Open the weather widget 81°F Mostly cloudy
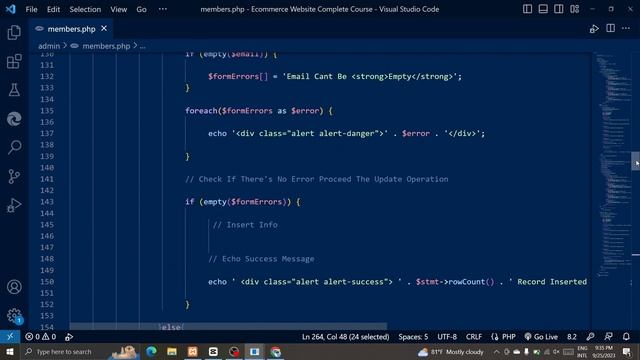640x360 pixels. tap(451, 351)
